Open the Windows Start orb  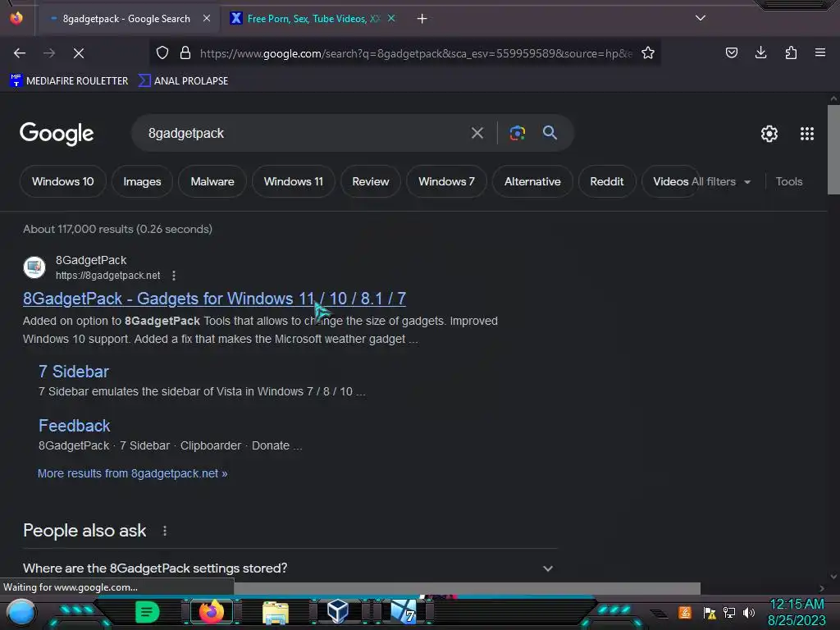21,612
